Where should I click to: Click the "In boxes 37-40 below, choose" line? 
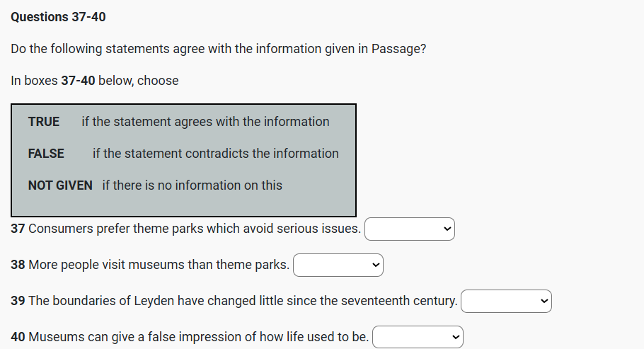pos(95,81)
